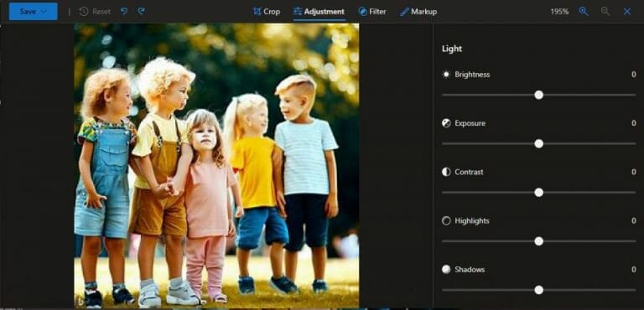The width and height of the screenshot is (644, 310).
Task: Click the Highlights slider handle
Action: (x=539, y=241)
